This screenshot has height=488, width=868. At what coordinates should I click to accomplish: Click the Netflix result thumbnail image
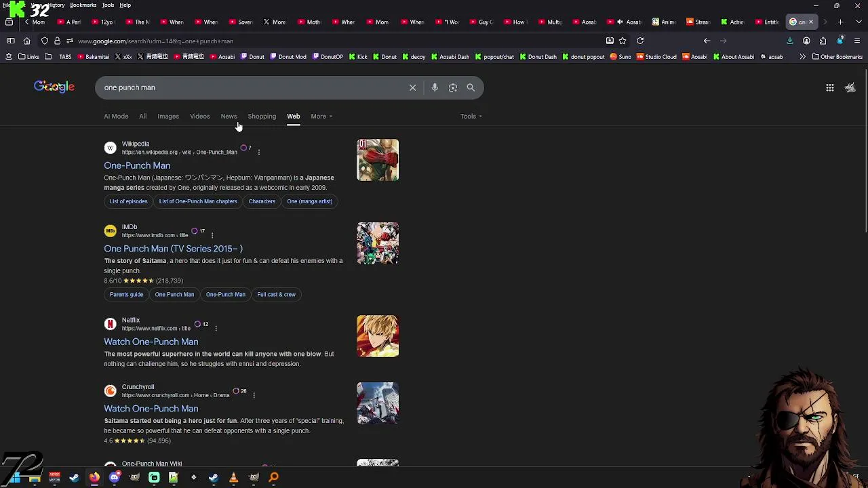pyautogui.click(x=378, y=336)
